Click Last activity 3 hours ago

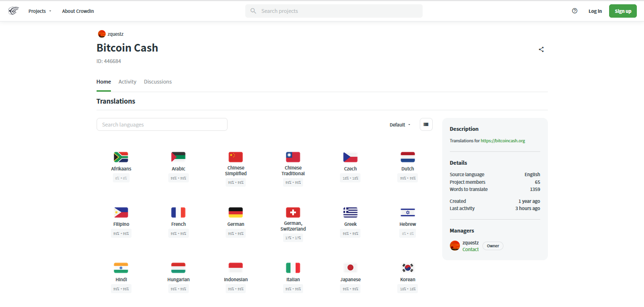(x=527, y=209)
